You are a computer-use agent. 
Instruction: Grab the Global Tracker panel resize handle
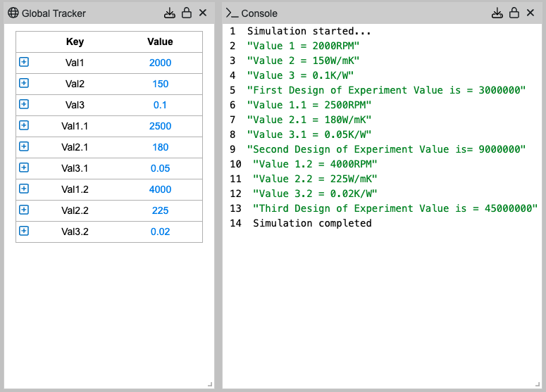click(x=210, y=384)
